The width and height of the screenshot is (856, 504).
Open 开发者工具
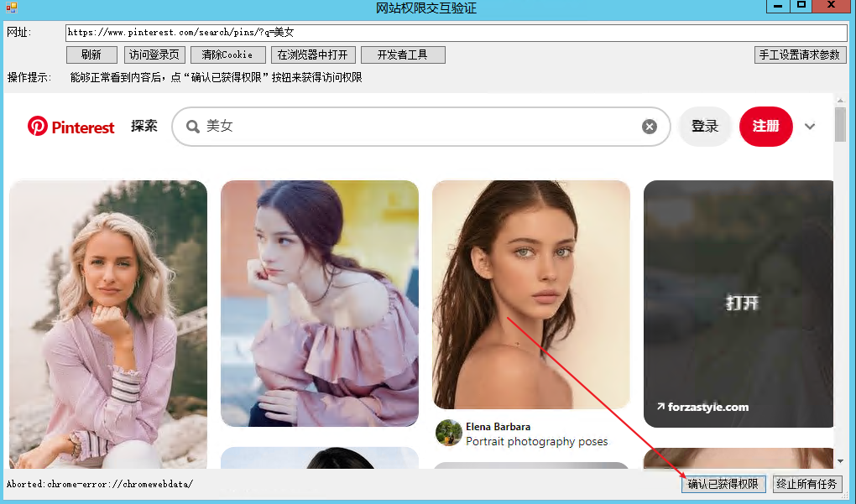(403, 55)
